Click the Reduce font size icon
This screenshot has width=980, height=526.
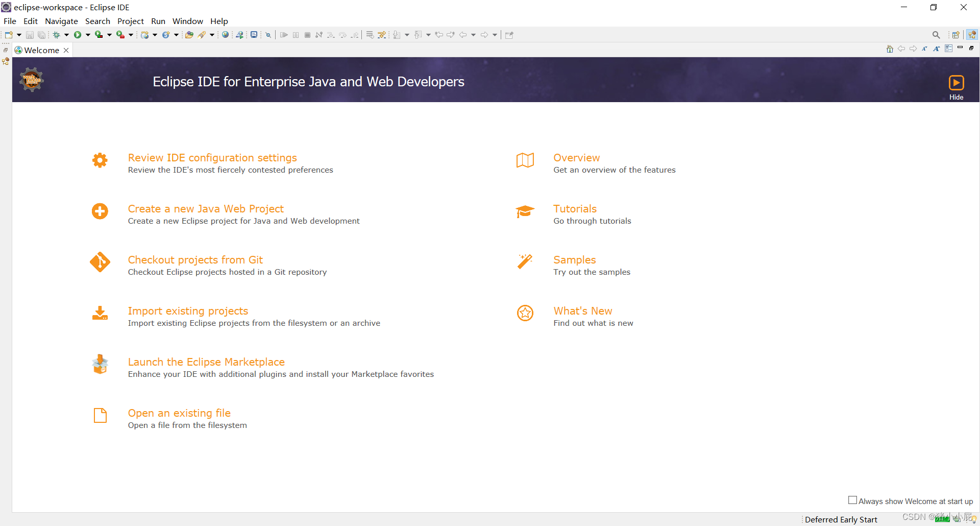[x=924, y=49]
